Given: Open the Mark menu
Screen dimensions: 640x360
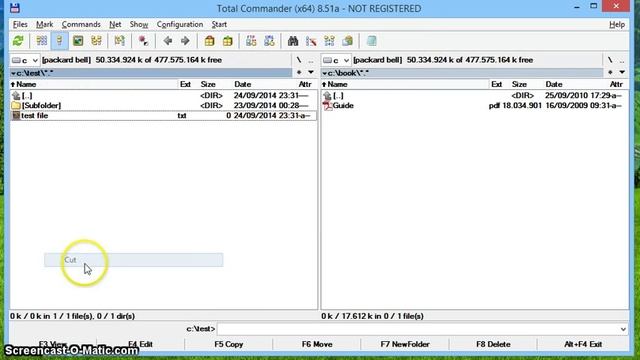Looking at the screenshot, I should click(x=44, y=24).
